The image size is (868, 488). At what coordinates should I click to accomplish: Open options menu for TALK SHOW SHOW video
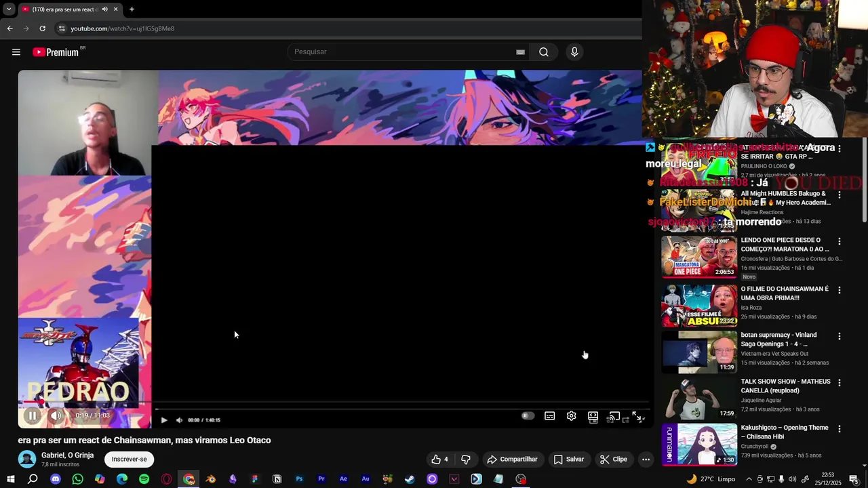tap(840, 383)
